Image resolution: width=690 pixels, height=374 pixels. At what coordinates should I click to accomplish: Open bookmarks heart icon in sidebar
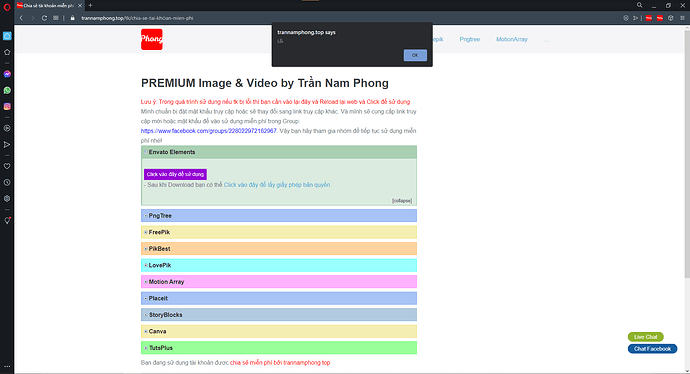(x=7, y=166)
